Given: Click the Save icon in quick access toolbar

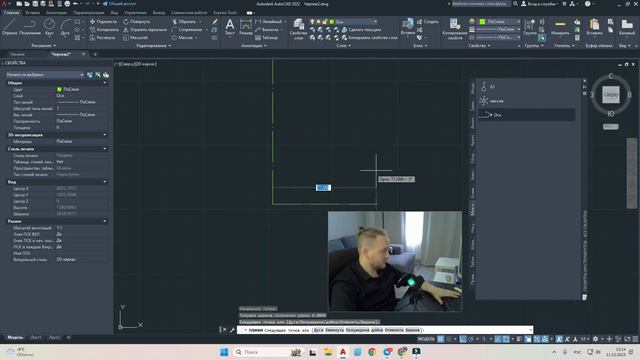Looking at the screenshot, I should 35,4.
